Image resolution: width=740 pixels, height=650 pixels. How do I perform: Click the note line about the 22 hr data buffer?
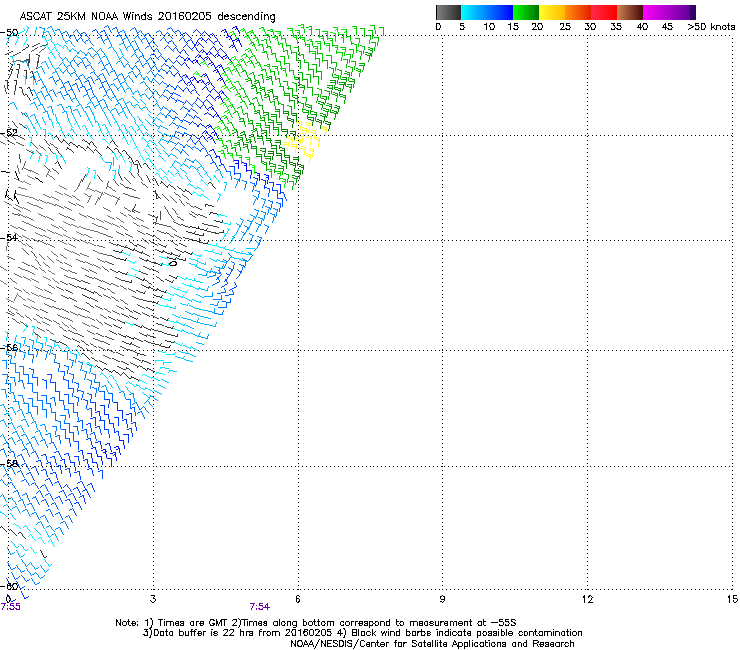363,633
